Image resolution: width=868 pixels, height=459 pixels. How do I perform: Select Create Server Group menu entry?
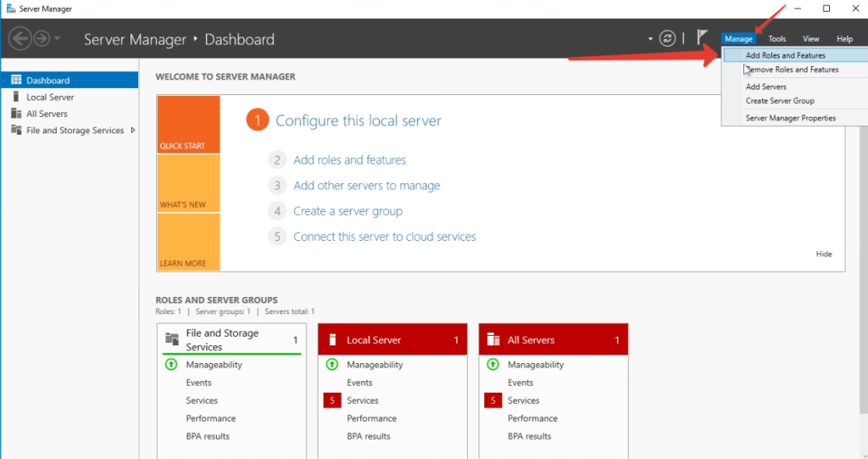click(795, 101)
